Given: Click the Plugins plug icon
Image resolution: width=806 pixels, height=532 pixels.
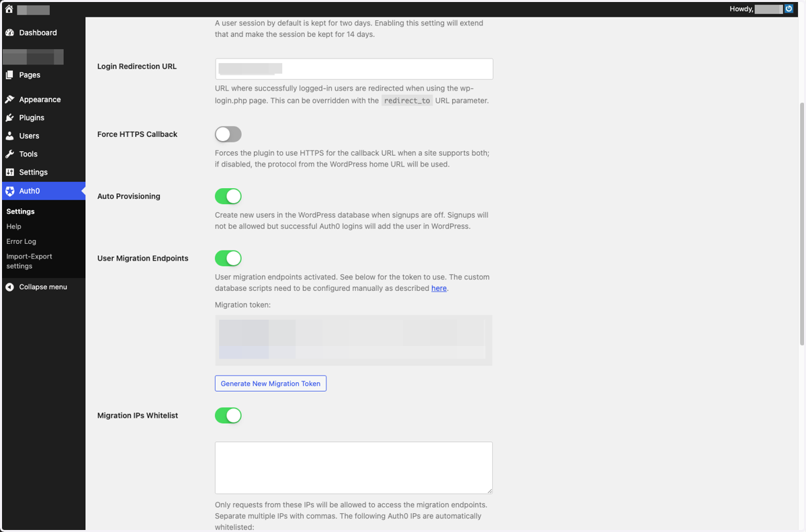Looking at the screenshot, I should [x=9, y=118].
